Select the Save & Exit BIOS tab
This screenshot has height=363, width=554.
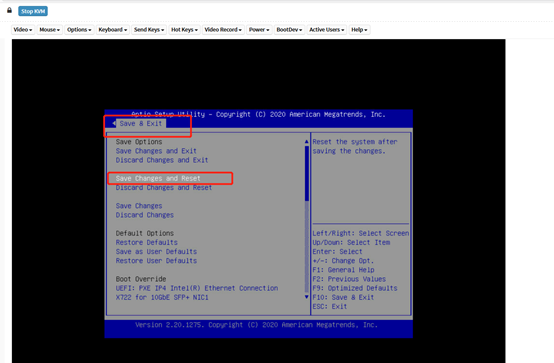[141, 123]
